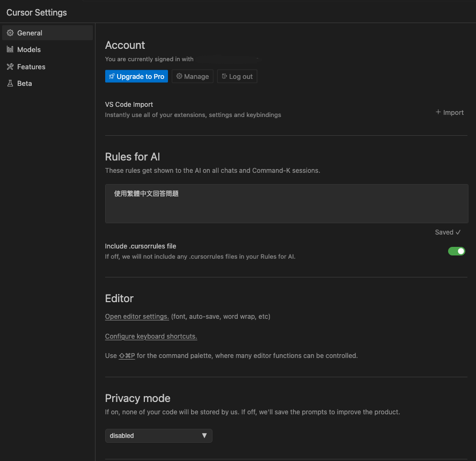
Task: Click the Privacy mode dropdown arrow
Action: click(204, 435)
